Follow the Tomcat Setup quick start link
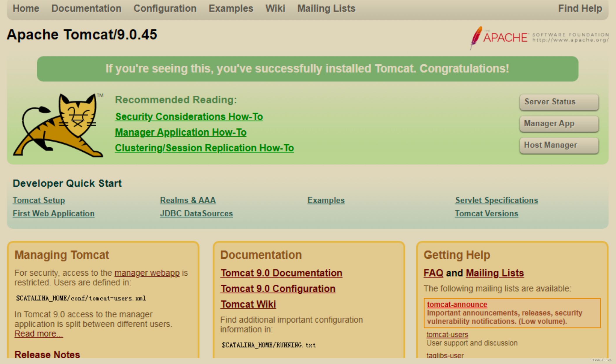This screenshot has width=616, height=364. [x=39, y=200]
